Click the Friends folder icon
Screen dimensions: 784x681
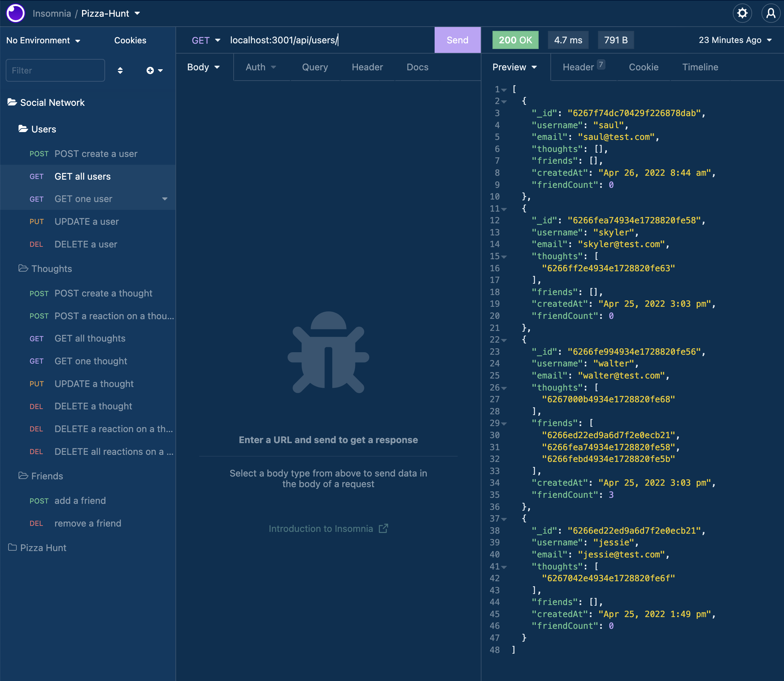click(23, 476)
